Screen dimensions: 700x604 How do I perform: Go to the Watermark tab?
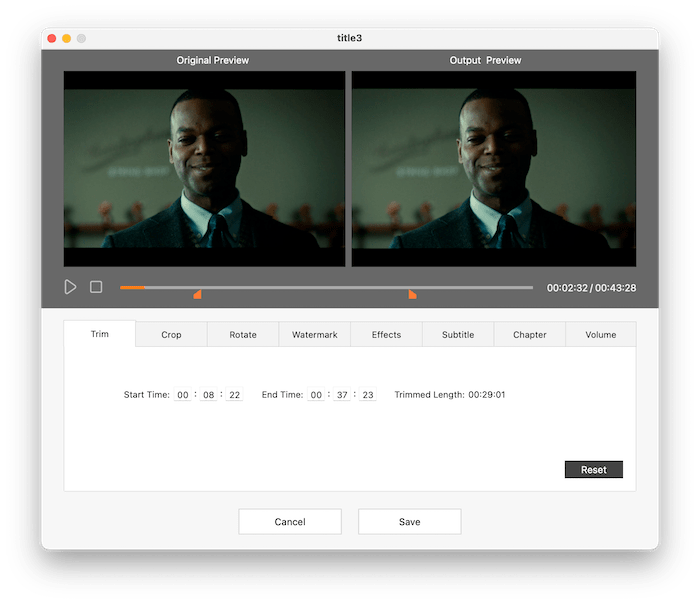[x=314, y=335]
